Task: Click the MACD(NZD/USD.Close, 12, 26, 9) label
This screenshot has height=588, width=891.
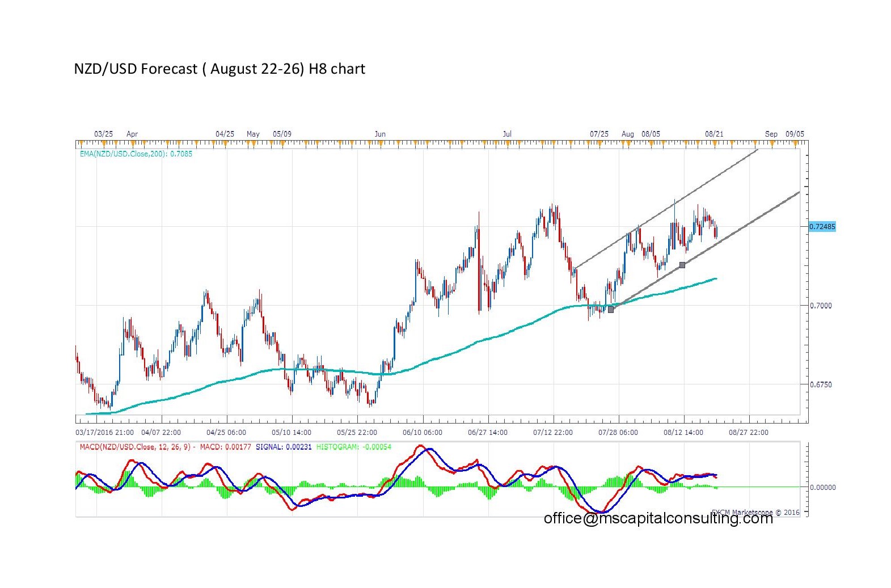Action: click(135, 447)
